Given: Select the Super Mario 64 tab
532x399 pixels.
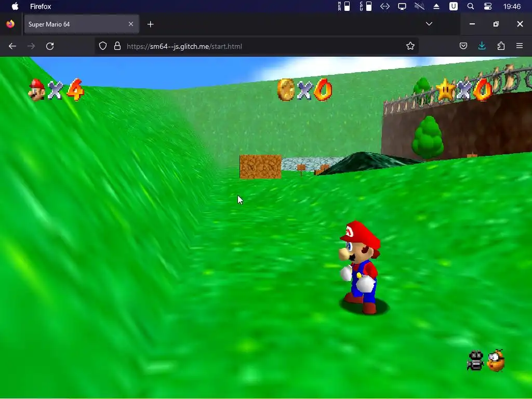Looking at the screenshot, I should 82,24.
